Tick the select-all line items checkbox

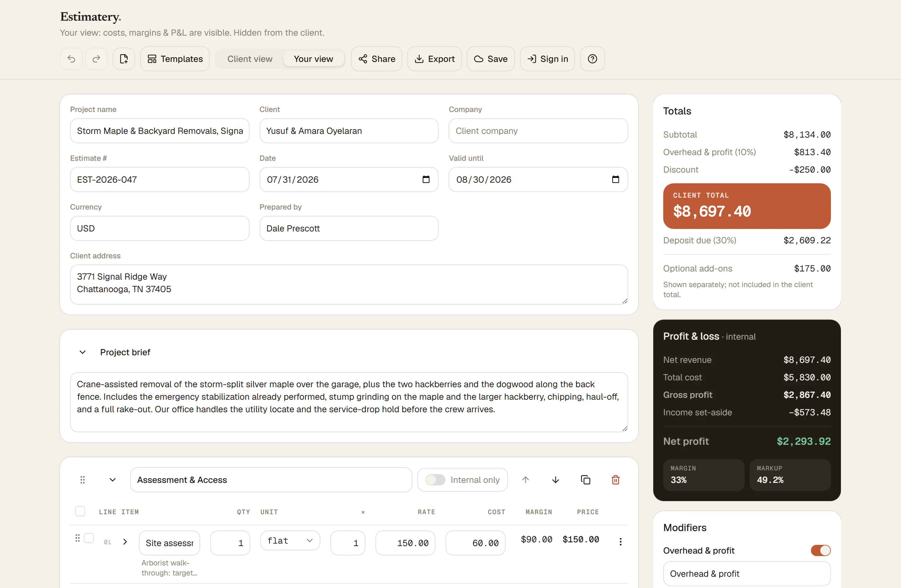(x=80, y=511)
